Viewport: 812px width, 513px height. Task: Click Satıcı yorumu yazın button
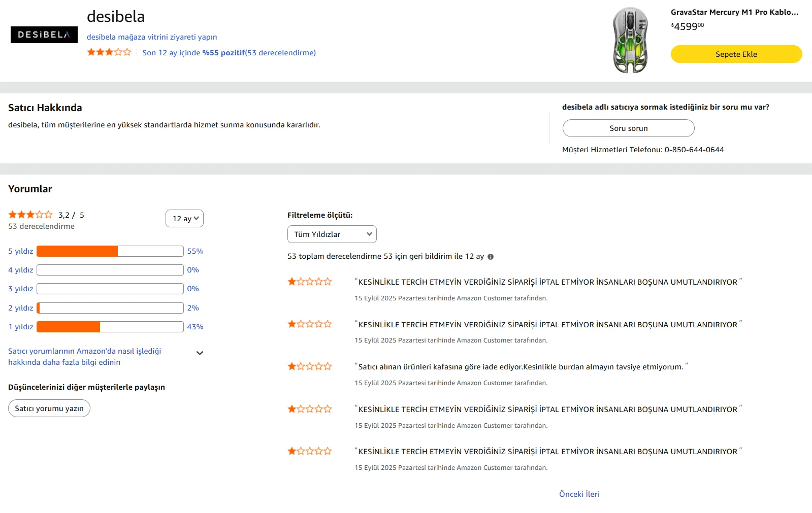point(49,408)
